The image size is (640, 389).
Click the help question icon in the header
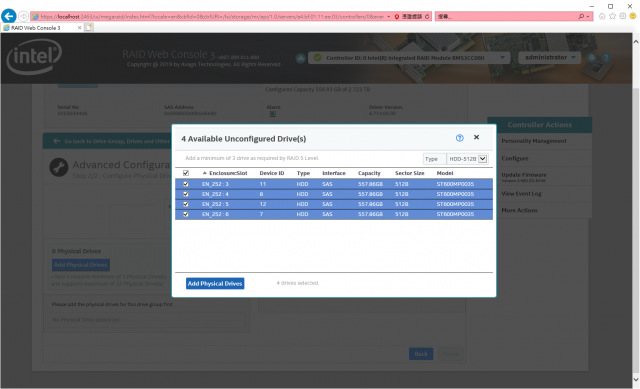[606, 58]
